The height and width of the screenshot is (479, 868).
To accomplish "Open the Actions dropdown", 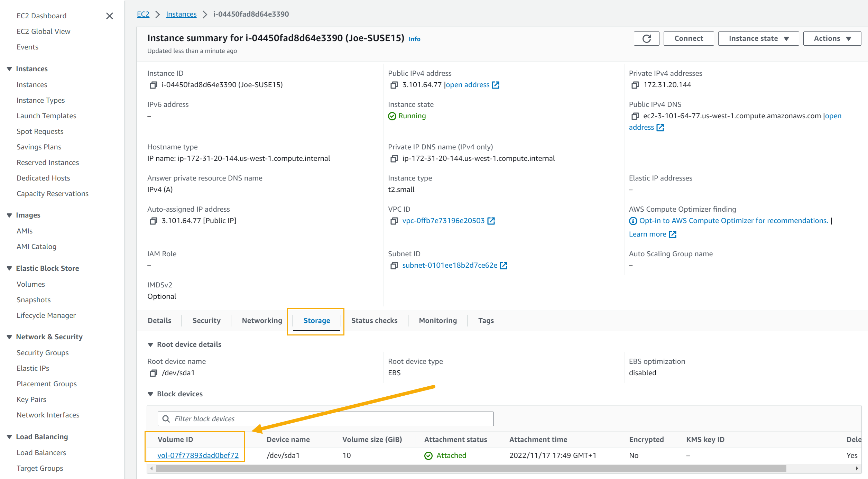I will [x=831, y=38].
